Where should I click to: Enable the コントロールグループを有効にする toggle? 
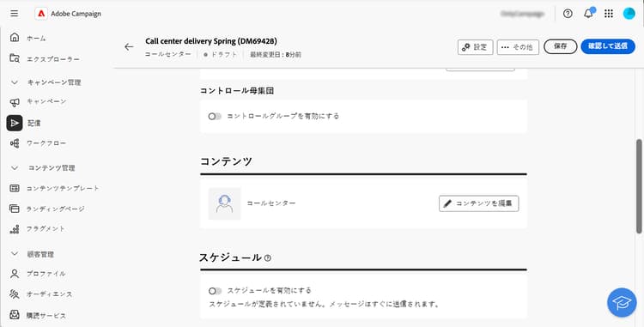click(x=215, y=116)
